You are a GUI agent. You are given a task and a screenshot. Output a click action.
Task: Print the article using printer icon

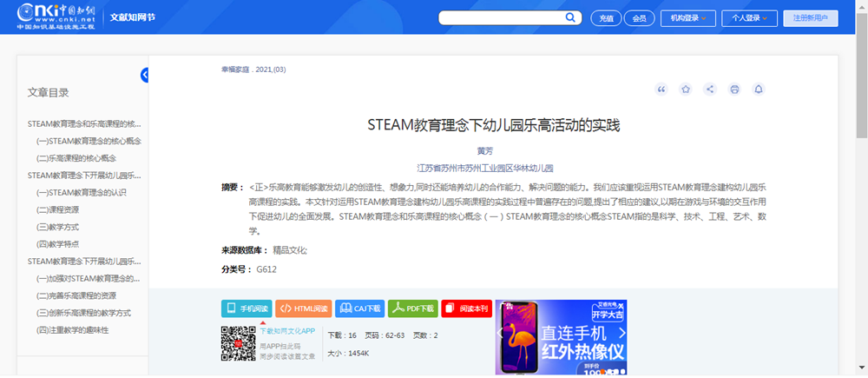[x=734, y=89]
